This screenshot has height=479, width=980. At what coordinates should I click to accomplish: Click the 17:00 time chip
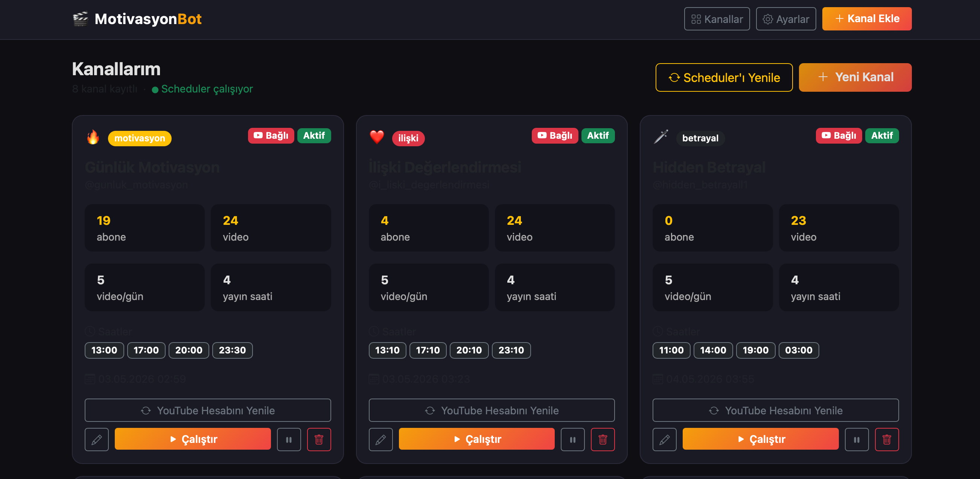click(146, 350)
